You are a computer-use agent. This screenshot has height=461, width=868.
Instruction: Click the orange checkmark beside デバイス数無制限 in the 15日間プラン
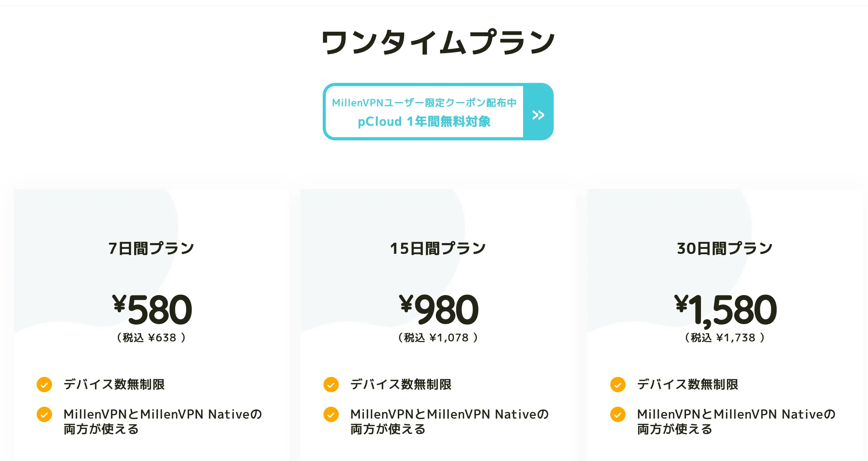coord(331,385)
